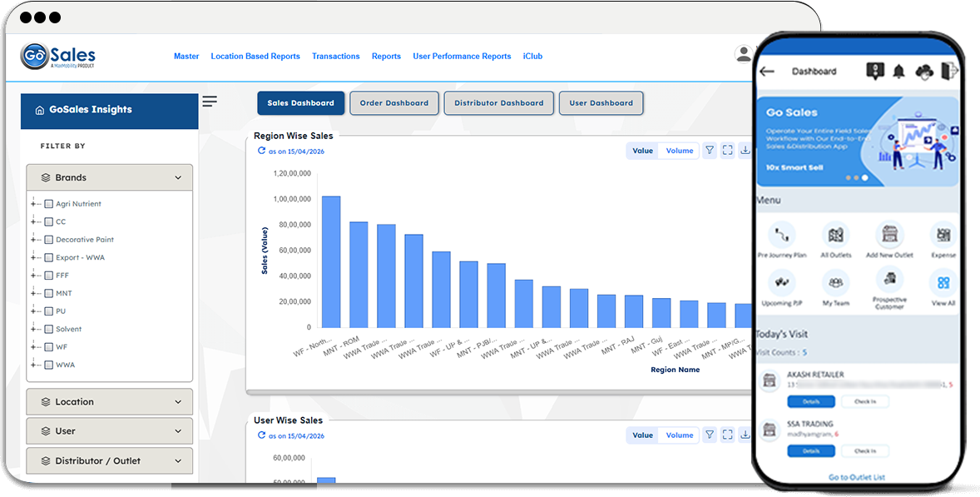Open Location Based Reports menu
980x497 pixels.
255,57
